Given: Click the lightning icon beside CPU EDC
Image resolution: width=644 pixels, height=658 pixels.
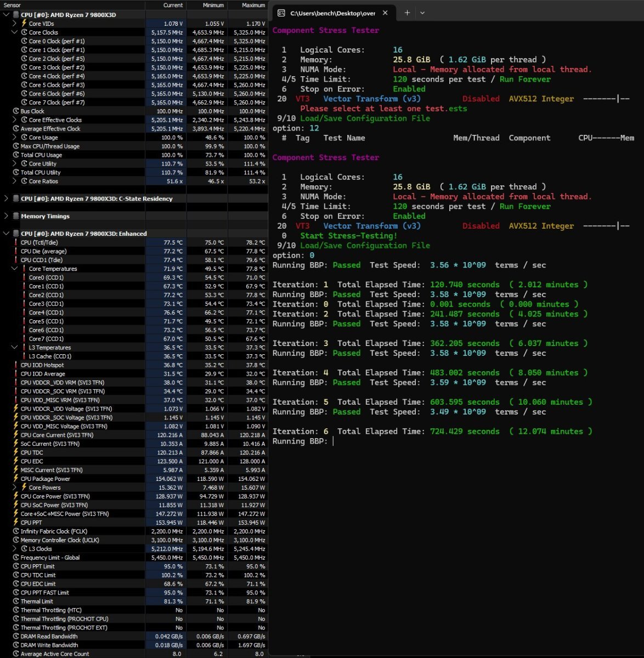Looking at the screenshot, I should [x=16, y=461].
